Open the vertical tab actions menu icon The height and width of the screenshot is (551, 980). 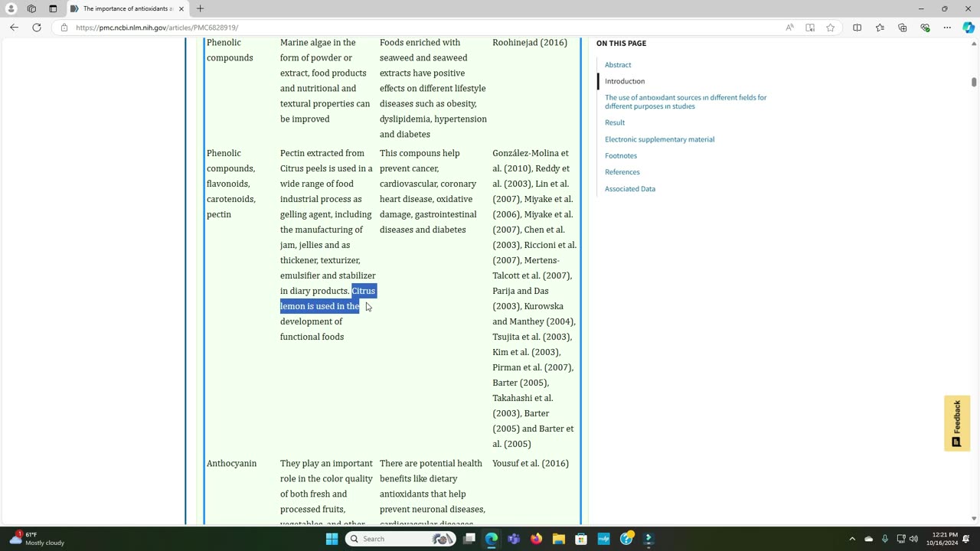click(x=53, y=8)
